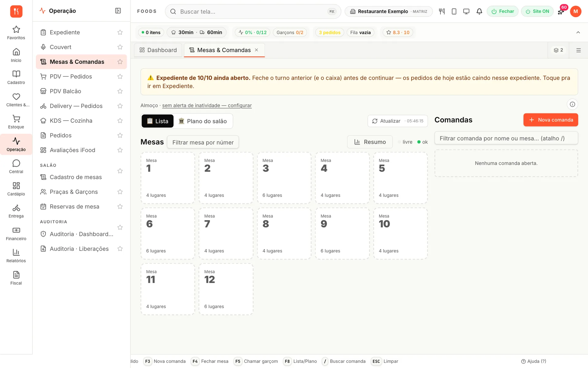Click the Atualizar refresh button
Viewport: 588px width, 368px height.
pyautogui.click(x=398, y=121)
